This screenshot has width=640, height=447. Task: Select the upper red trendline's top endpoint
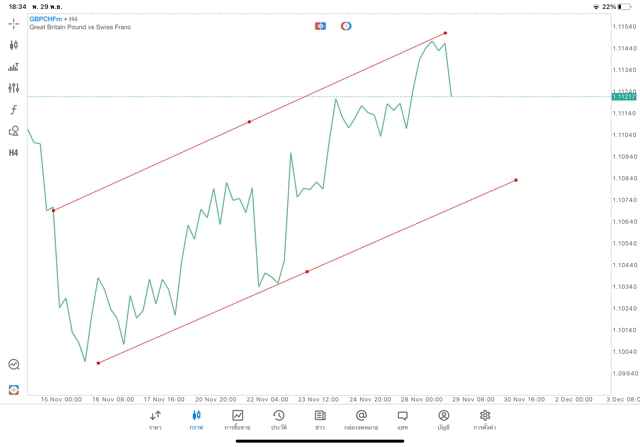pyautogui.click(x=445, y=33)
